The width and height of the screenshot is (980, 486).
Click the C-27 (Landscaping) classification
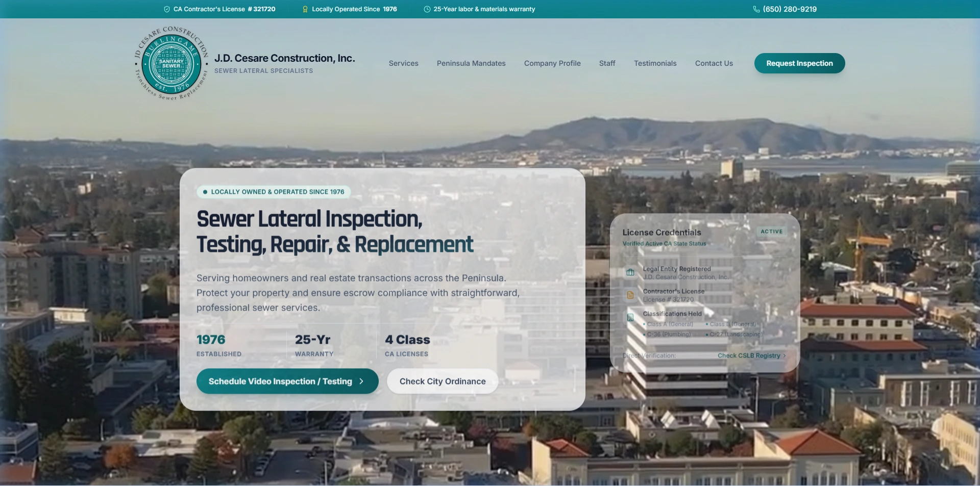(736, 335)
